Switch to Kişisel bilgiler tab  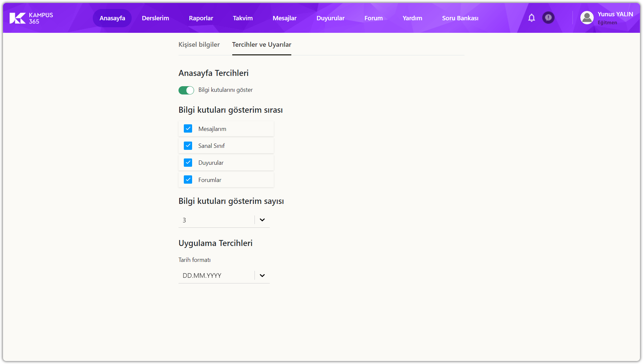pos(199,44)
